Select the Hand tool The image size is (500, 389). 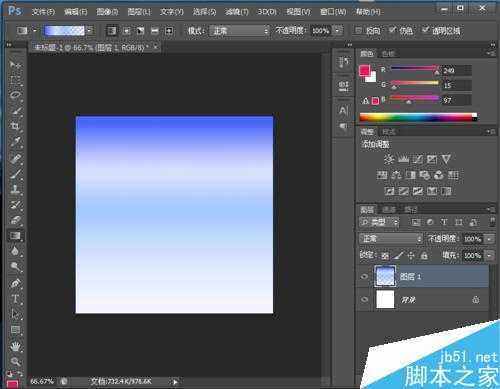[15, 346]
